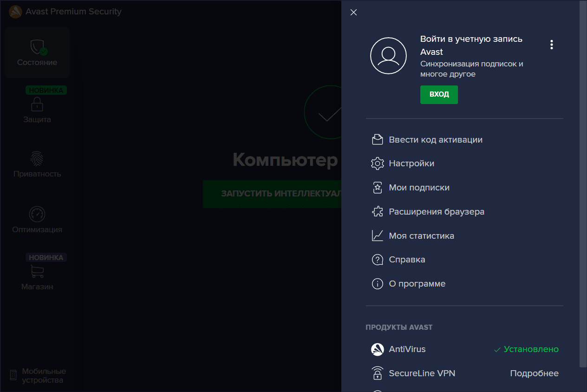Click the Мобильные устройства label
The image size is (587, 392).
[x=44, y=376]
